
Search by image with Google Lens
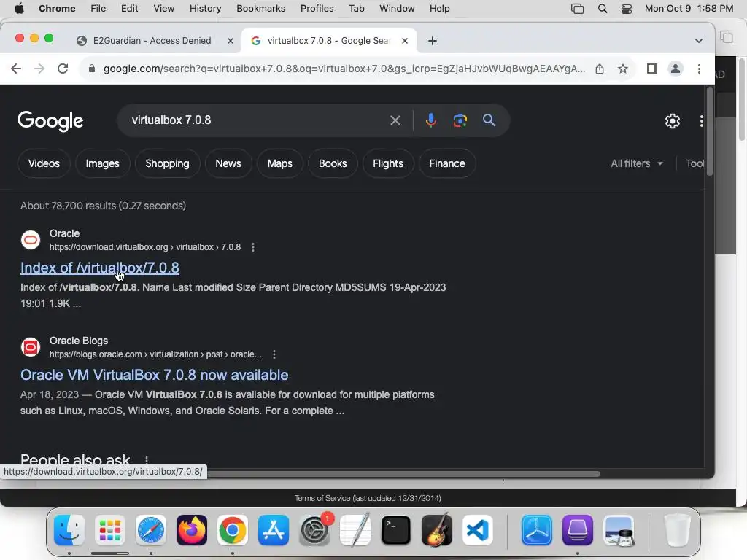tap(460, 120)
